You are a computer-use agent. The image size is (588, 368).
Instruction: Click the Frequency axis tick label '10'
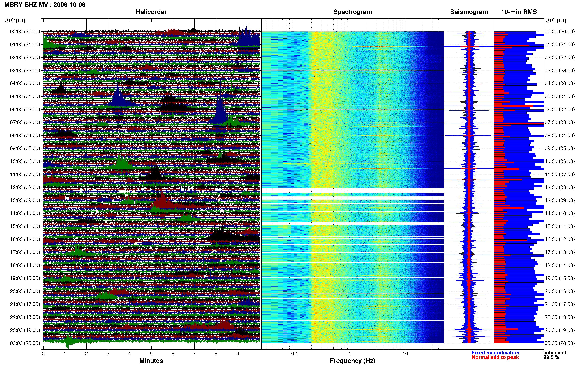pyautogui.click(x=405, y=354)
